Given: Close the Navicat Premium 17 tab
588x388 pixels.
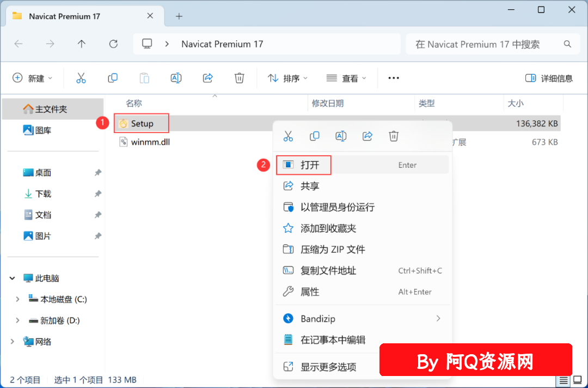Looking at the screenshot, I should [150, 16].
